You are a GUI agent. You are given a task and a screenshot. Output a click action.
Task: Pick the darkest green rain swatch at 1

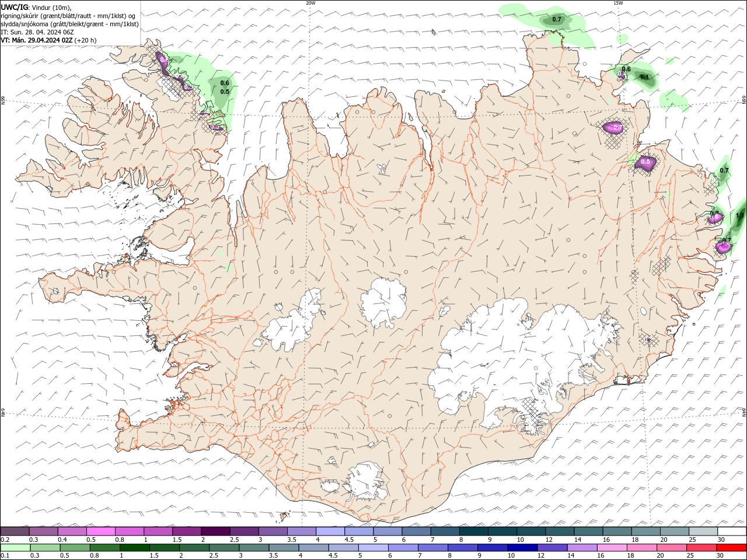pyautogui.click(x=135, y=548)
